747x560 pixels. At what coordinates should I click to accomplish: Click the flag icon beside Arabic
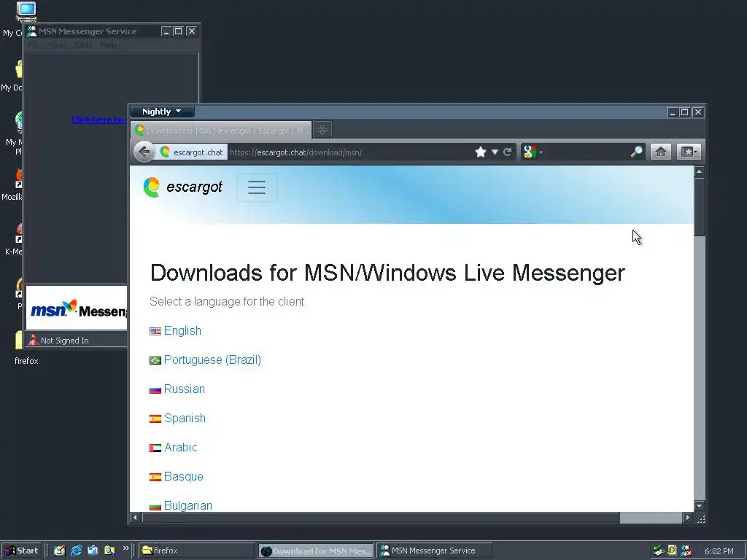pyautogui.click(x=155, y=448)
